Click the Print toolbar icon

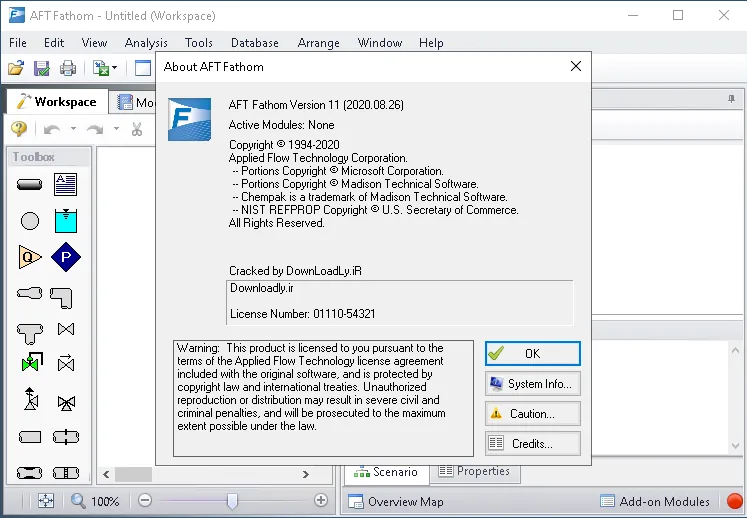click(x=68, y=68)
